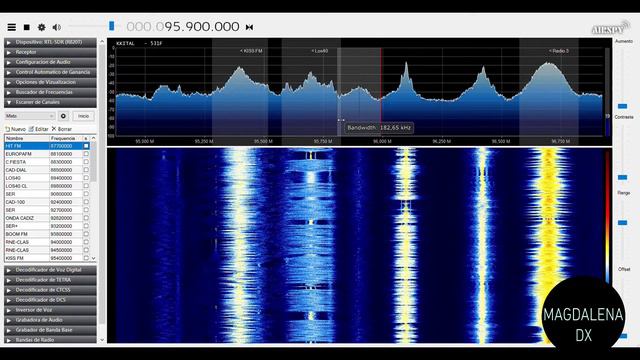Mute audio with the speaker icon
The image size is (640, 360).
[x=57, y=27]
